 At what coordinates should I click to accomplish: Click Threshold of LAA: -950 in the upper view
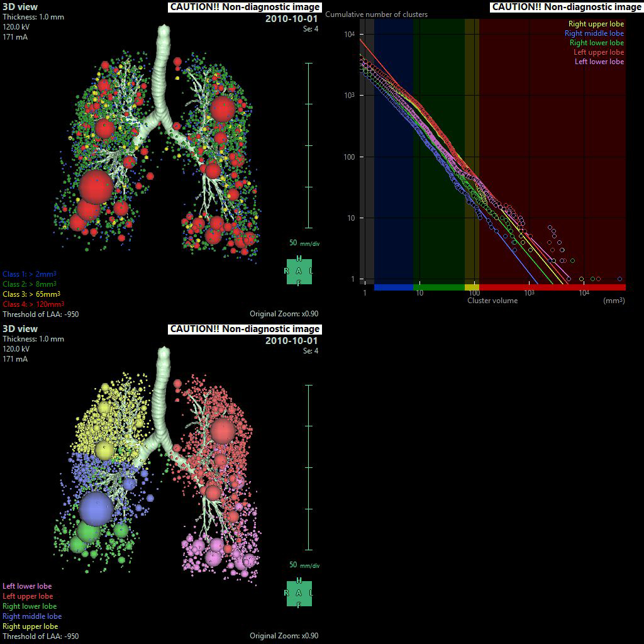coord(40,314)
